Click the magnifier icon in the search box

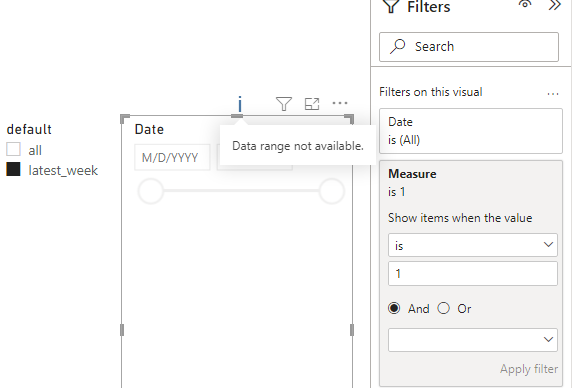click(398, 47)
